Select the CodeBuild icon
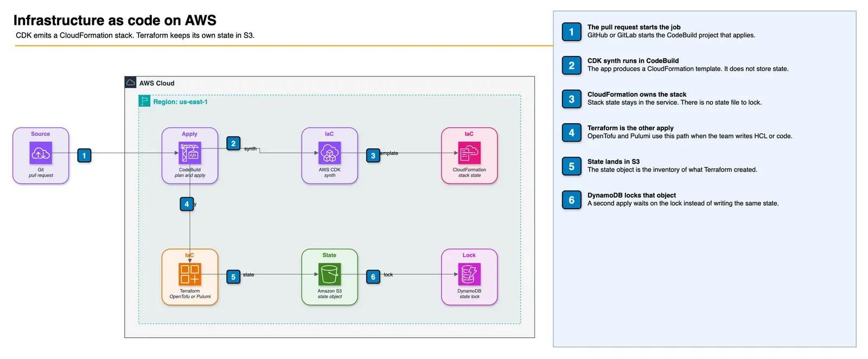Screen dimensions: 868x359 point(190,153)
